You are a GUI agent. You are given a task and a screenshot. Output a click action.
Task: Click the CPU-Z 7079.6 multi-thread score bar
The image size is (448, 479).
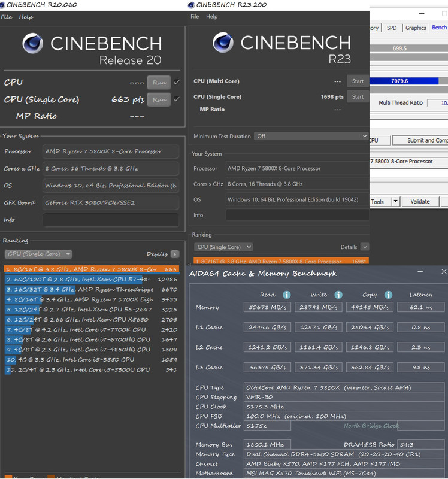click(408, 81)
